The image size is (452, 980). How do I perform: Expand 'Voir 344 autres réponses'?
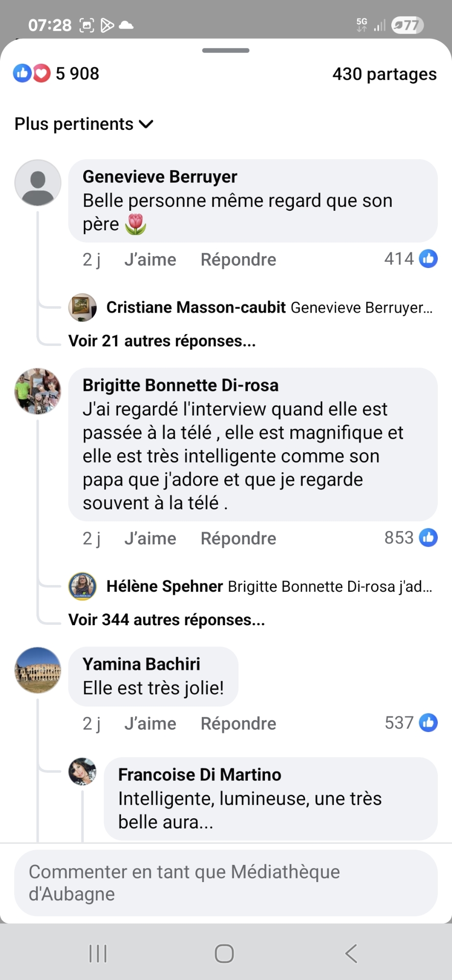[x=167, y=620]
